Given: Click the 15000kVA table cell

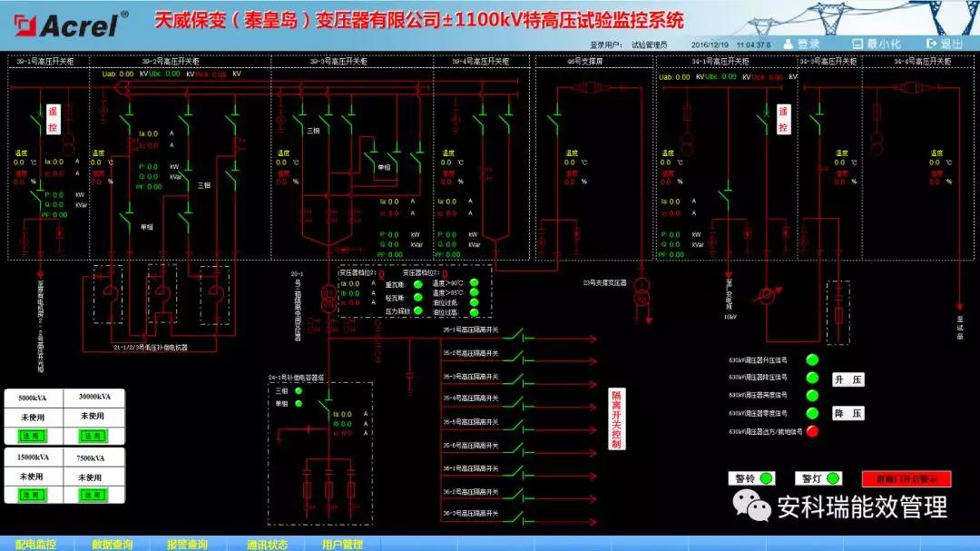Looking at the screenshot, I should click(33, 458).
